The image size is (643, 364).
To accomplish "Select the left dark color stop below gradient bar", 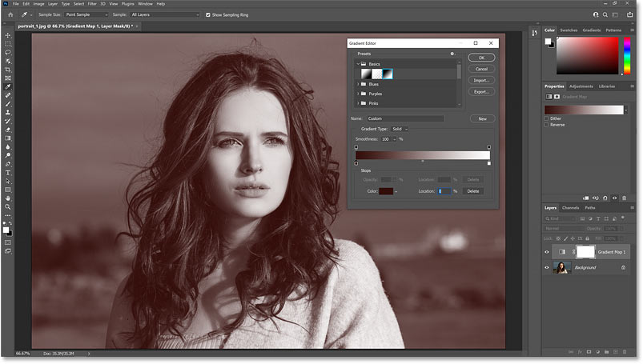I will tap(356, 163).
